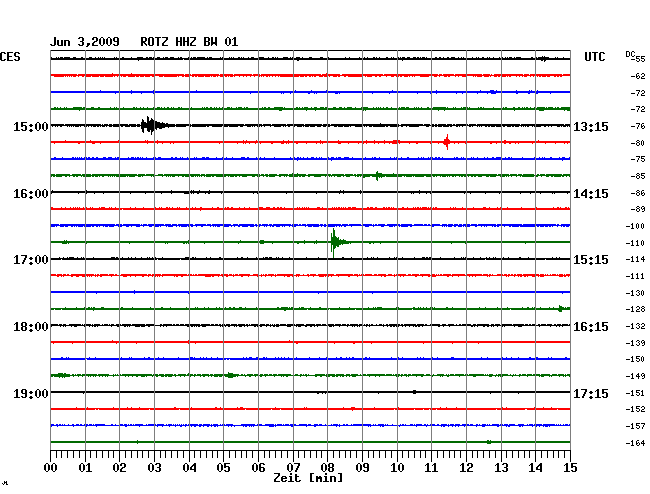Click minute label 06 on time axis
Image resolution: width=650 pixels, height=494 pixels.
[258, 468]
